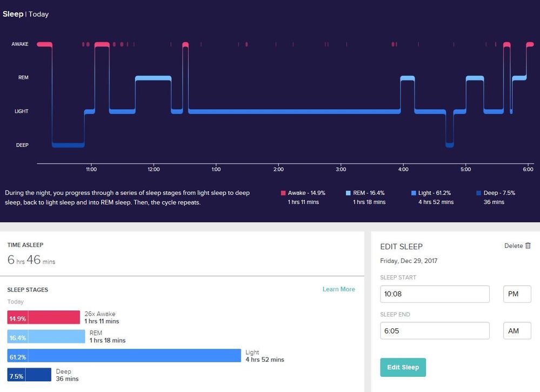Open the Learn More link

coord(338,289)
